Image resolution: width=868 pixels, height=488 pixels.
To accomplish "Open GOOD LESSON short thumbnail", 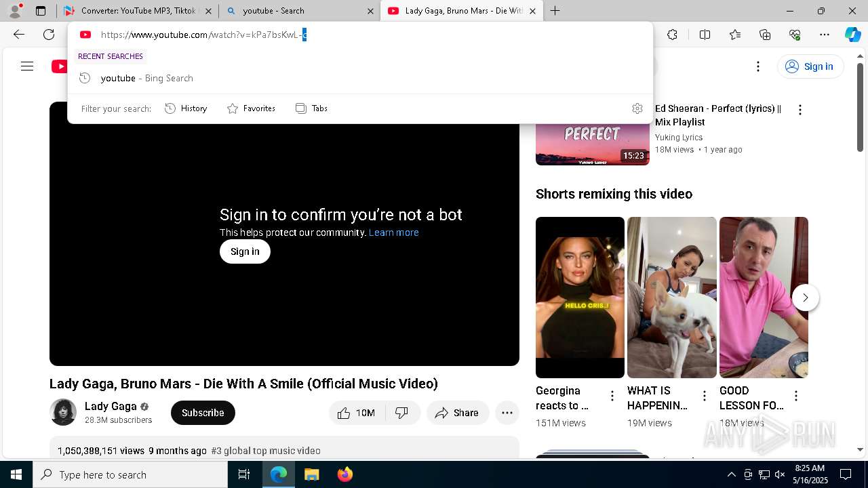I will pos(764,298).
